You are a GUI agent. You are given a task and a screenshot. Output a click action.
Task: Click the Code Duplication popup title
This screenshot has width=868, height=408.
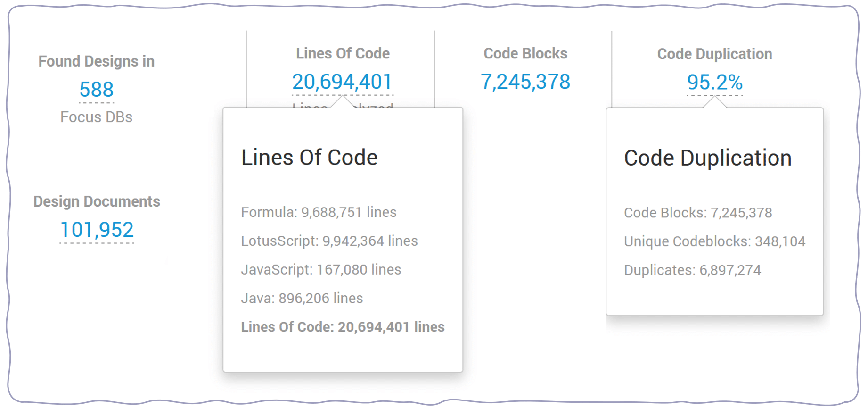click(x=708, y=158)
